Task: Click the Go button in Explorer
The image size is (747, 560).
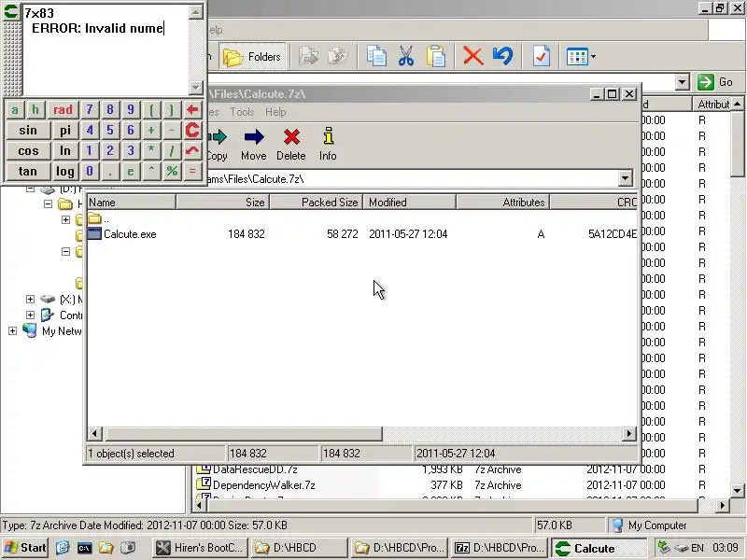Action: click(x=715, y=82)
